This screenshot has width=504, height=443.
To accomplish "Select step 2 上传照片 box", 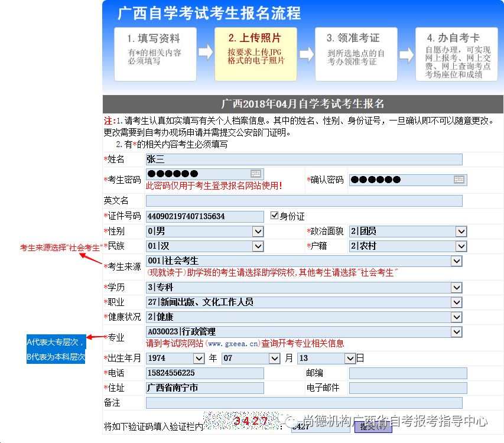I will 256,54.
